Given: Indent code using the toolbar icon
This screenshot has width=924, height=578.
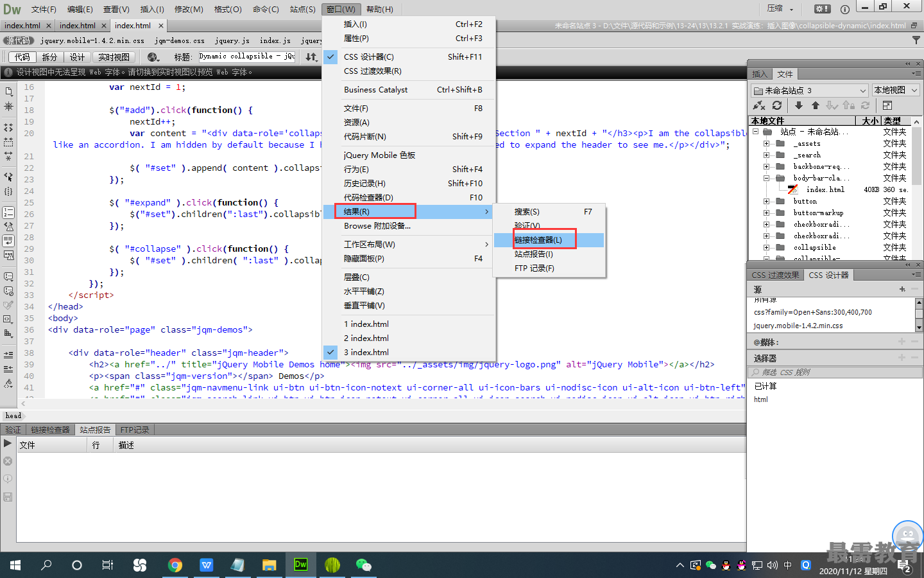Looking at the screenshot, I should [x=8, y=355].
